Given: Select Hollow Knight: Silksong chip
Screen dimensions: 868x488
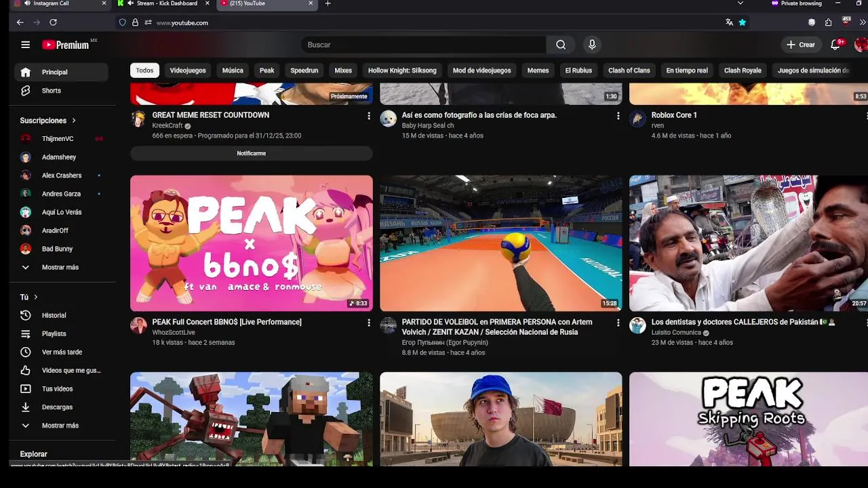Looking at the screenshot, I should click(x=402, y=70).
